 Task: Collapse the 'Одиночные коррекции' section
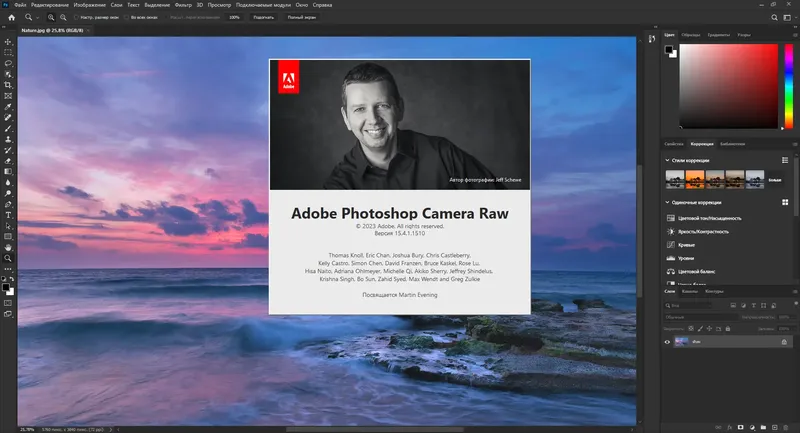pos(667,203)
